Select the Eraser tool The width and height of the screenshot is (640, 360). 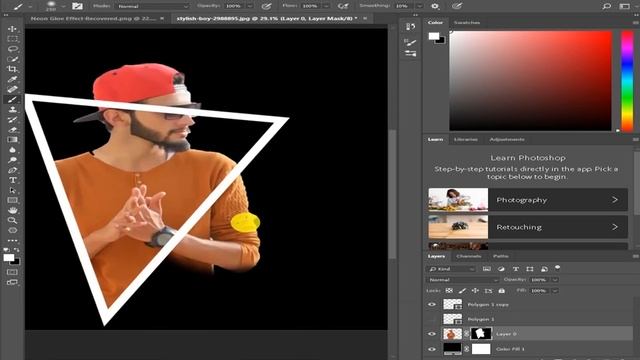click(12, 130)
